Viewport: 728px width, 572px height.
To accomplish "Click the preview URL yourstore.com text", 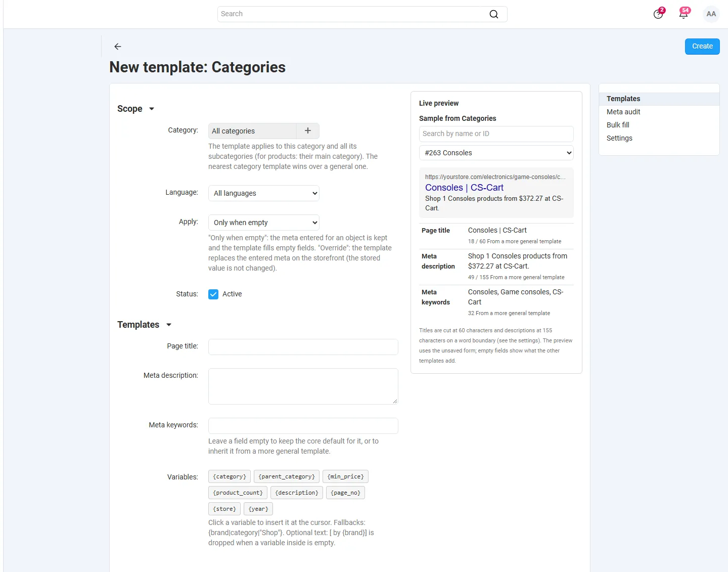I will tap(495, 177).
